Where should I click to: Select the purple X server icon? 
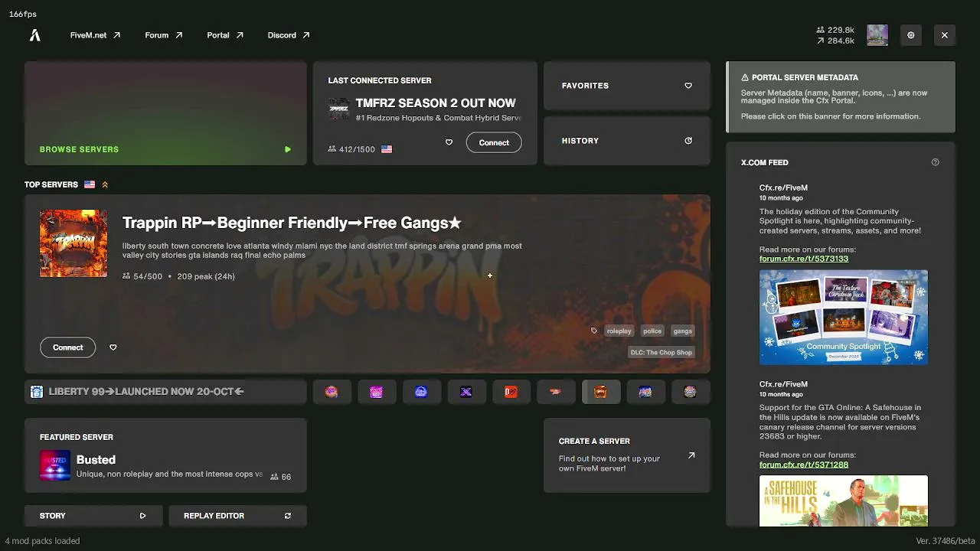466,392
